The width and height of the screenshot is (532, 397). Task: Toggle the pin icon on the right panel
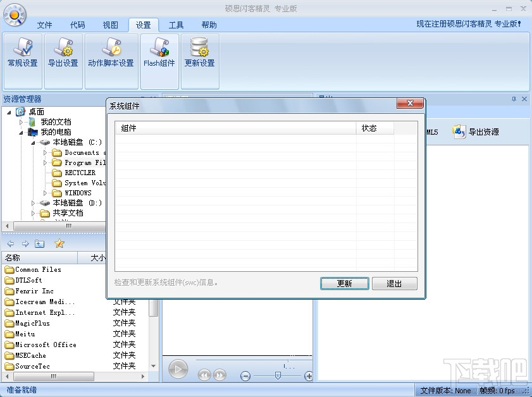pos(514,99)
